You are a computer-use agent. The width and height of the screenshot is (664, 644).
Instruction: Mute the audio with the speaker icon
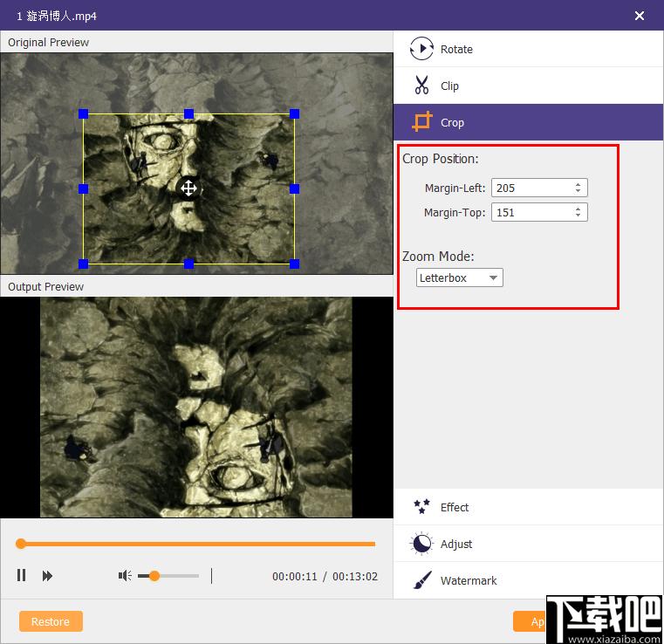click(x=125, y=576)
